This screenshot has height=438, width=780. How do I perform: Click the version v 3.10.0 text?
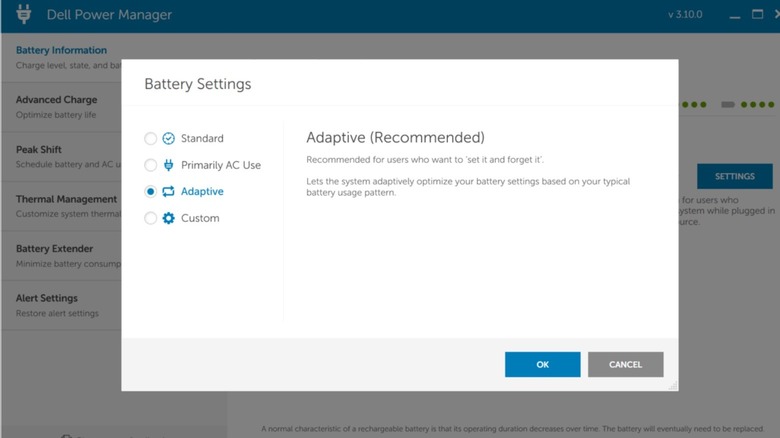point(685,14)
